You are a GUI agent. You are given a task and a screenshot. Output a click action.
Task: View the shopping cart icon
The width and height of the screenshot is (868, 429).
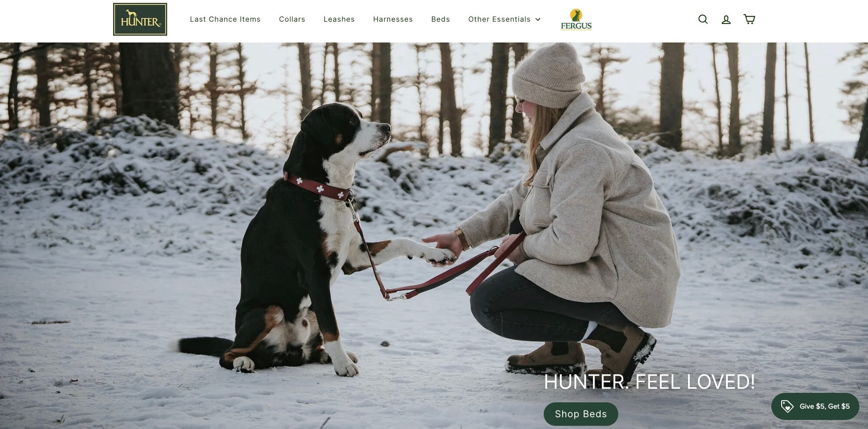click(x=749, y=19)
